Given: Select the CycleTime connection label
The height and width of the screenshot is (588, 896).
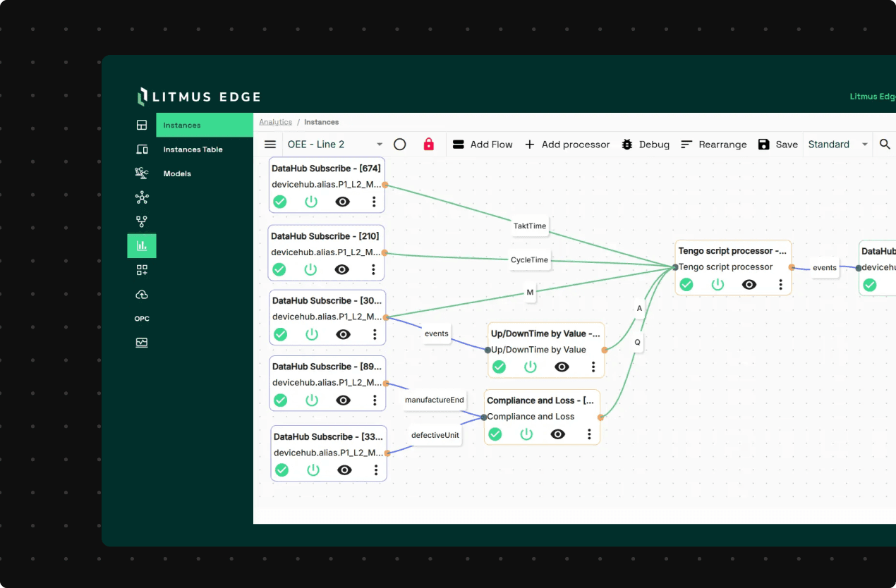Looking at the screenshot, I should pyautogui.click(x=529, y=260).
